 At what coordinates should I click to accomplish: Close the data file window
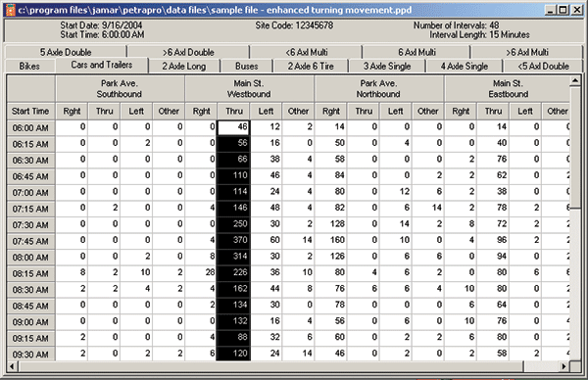[x=577, y=10]
